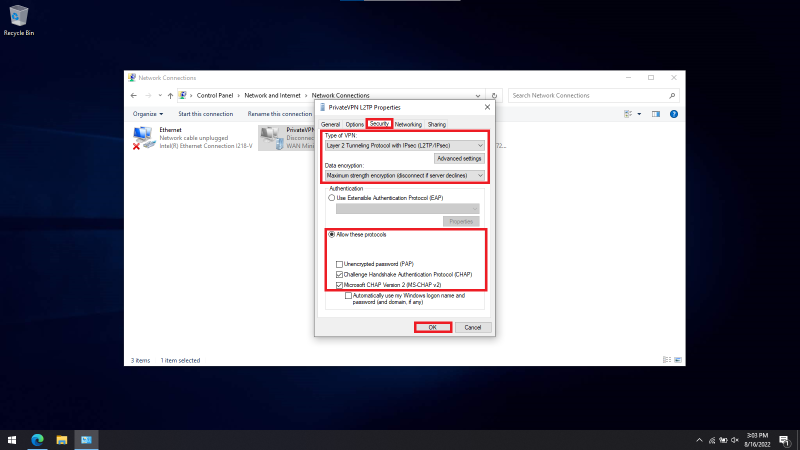Expand the Type of VPN dropdown
800x450 pixels.
(x=405, y=146)
